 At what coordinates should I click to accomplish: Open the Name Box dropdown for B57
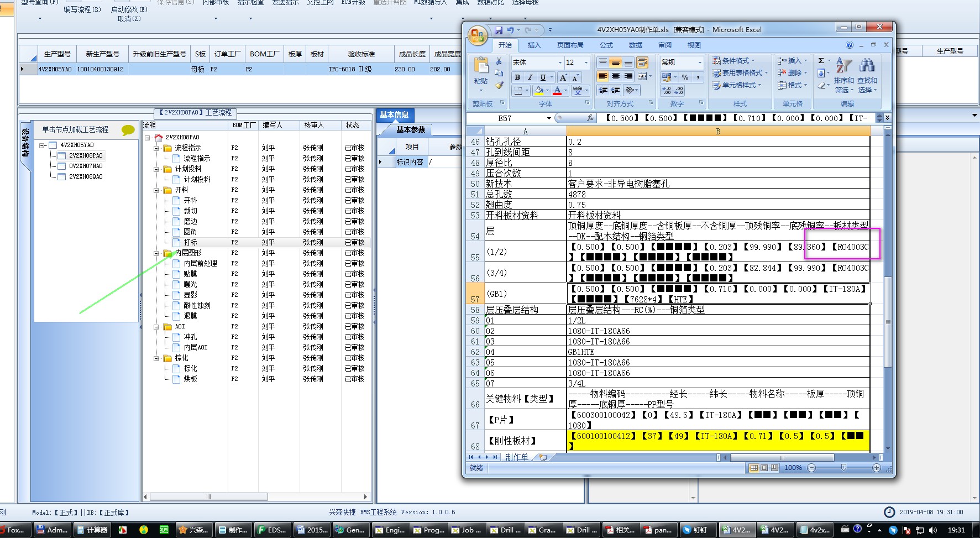coord(549,118)
